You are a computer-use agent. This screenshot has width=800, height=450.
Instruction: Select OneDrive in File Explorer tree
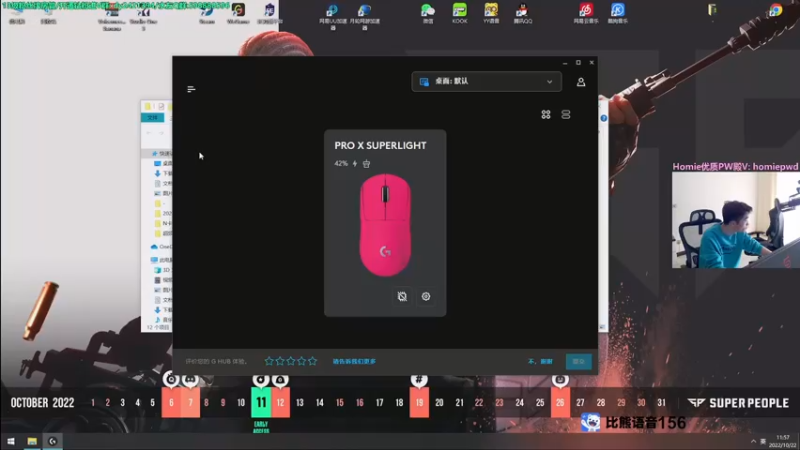[161, 246]
